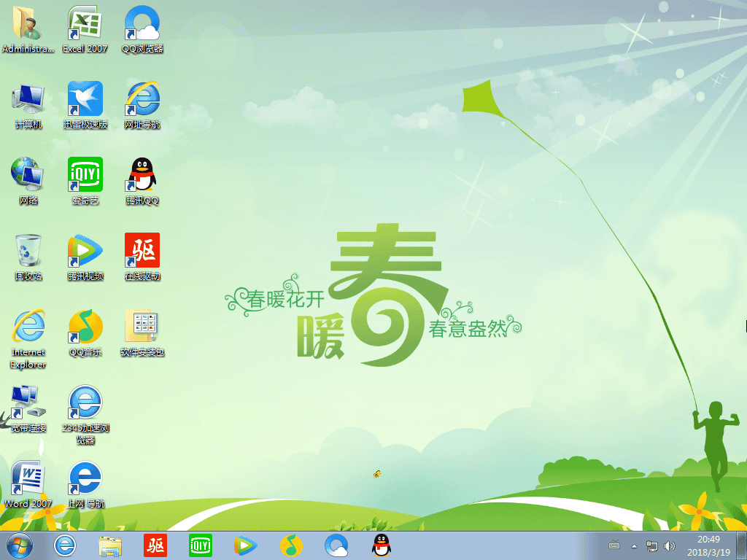Select the 爱奇艺 desktop shortcut

(85, 182)
